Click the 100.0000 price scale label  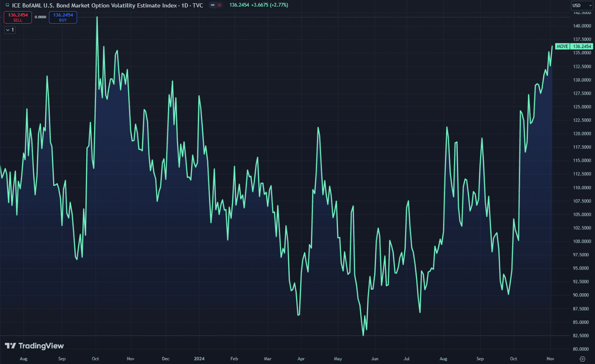pyautogui.click(x=582, y=241)
